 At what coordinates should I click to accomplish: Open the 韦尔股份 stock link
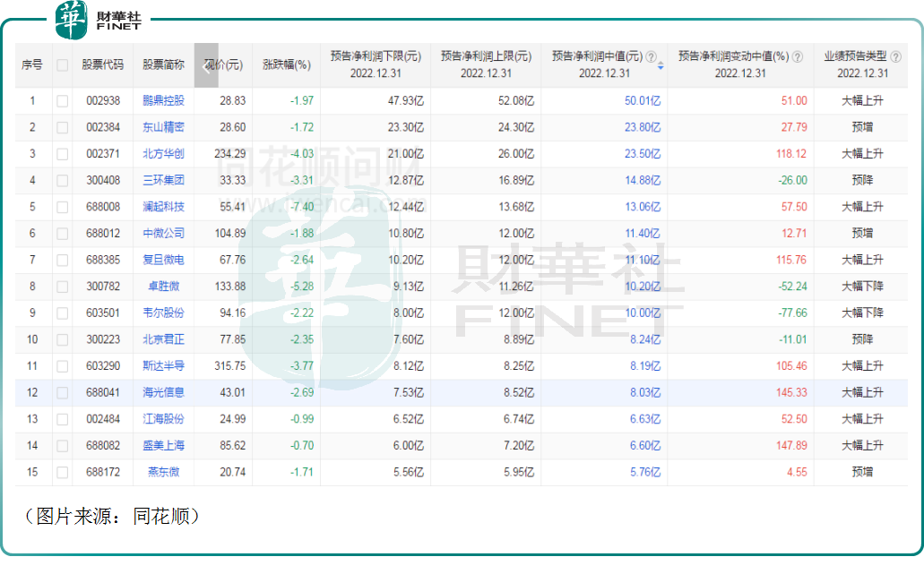click(x=163, y=313)
